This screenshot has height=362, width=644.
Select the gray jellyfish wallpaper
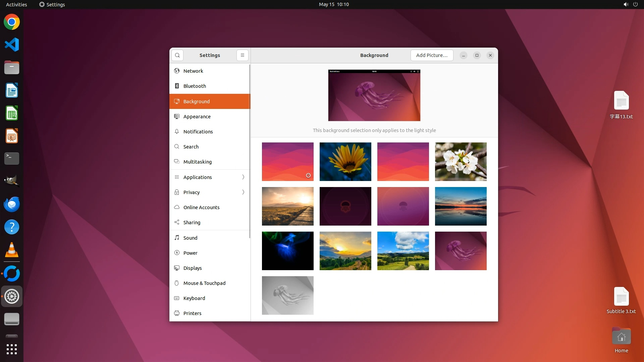(x=287, y=295)
